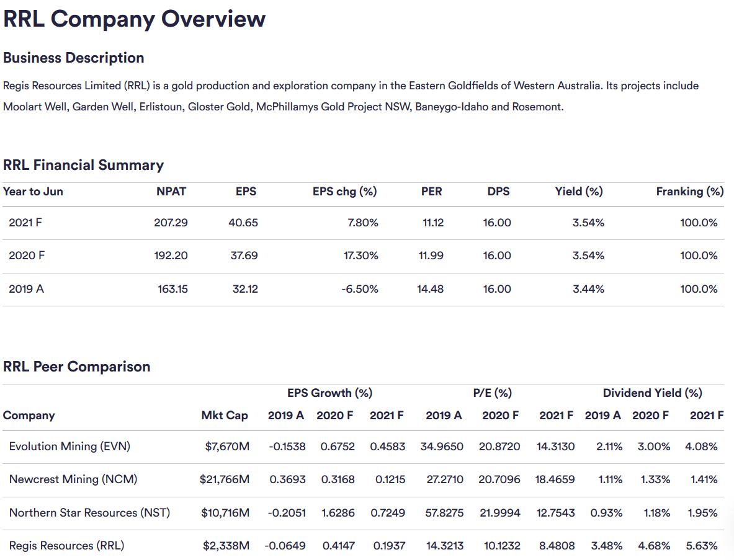
Task: Click the Yield (%) column header
Action: 578,192
